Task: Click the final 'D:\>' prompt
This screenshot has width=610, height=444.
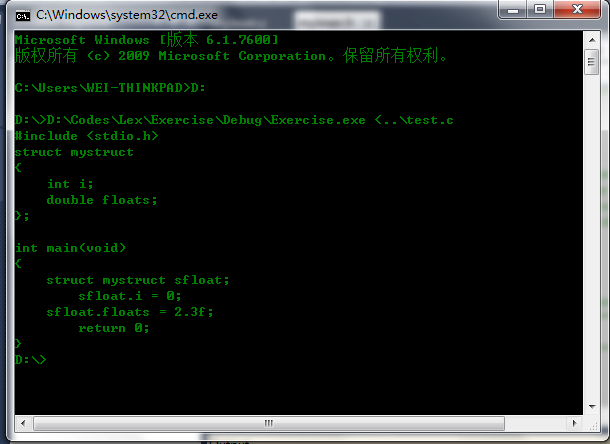Action: [x=30, y=360]
